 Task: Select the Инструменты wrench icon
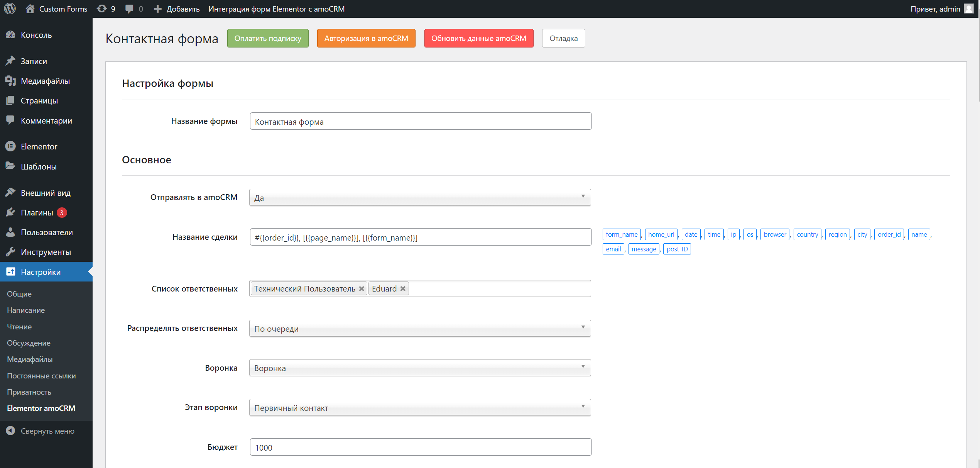[x=10, y=252]
